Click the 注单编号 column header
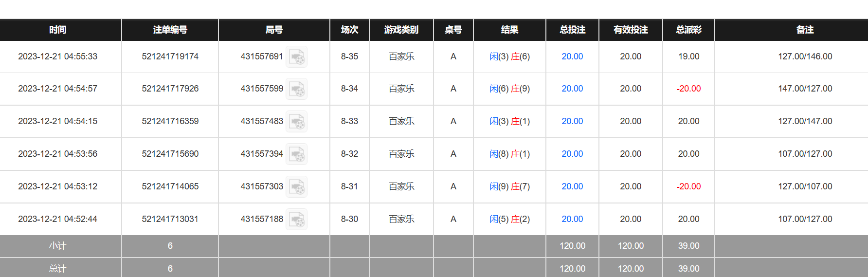Image resolution: width=868 pixels, height=277 pixels. pyautogui.click(x=170, y=30)
